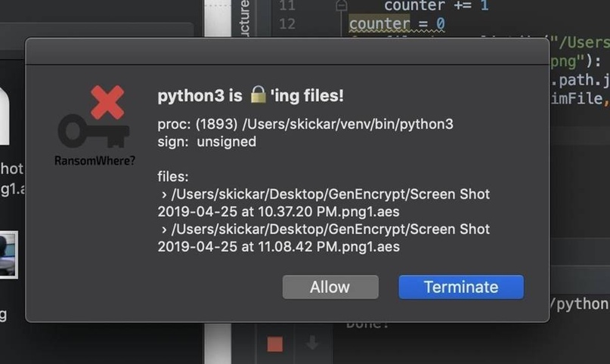
Task: Click 'counter += 1' code line in editor
Action: tap(436, 5)
